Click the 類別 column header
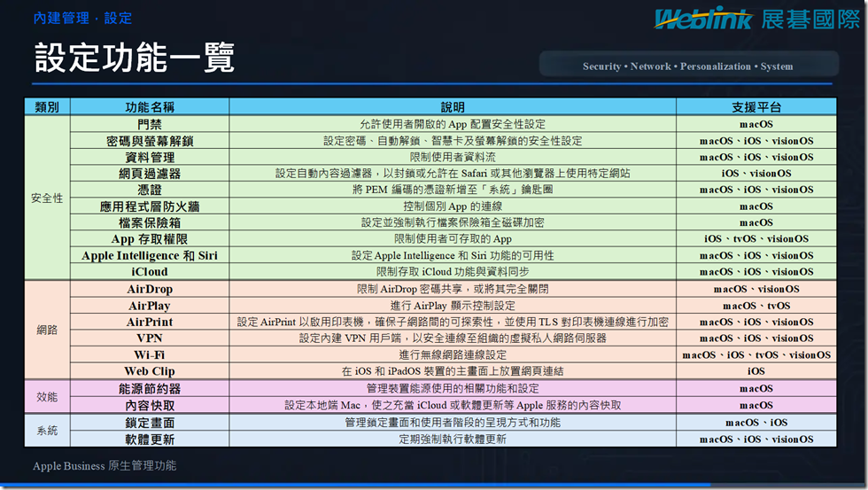The image size is (868, 490). 47,107
